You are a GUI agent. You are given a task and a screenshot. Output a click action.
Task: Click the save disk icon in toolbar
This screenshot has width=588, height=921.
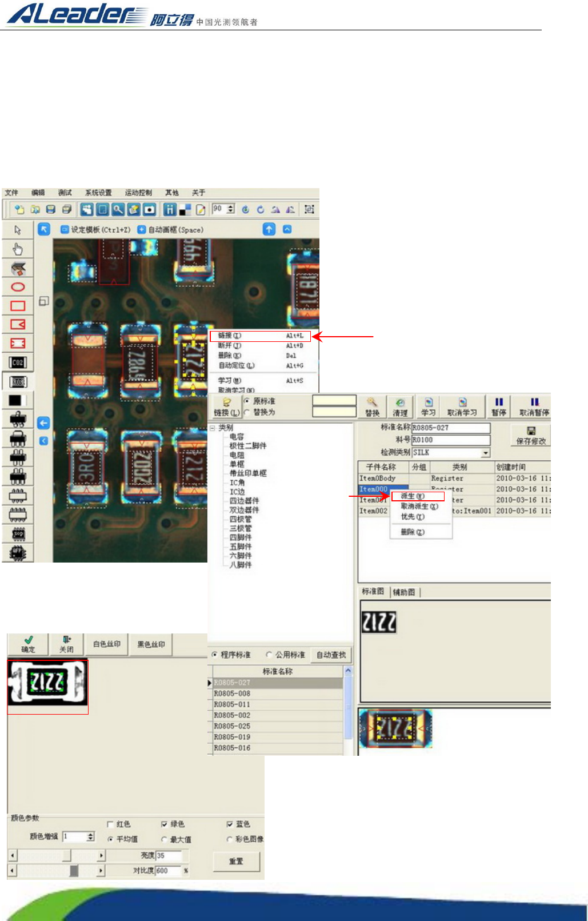(51, 210)
